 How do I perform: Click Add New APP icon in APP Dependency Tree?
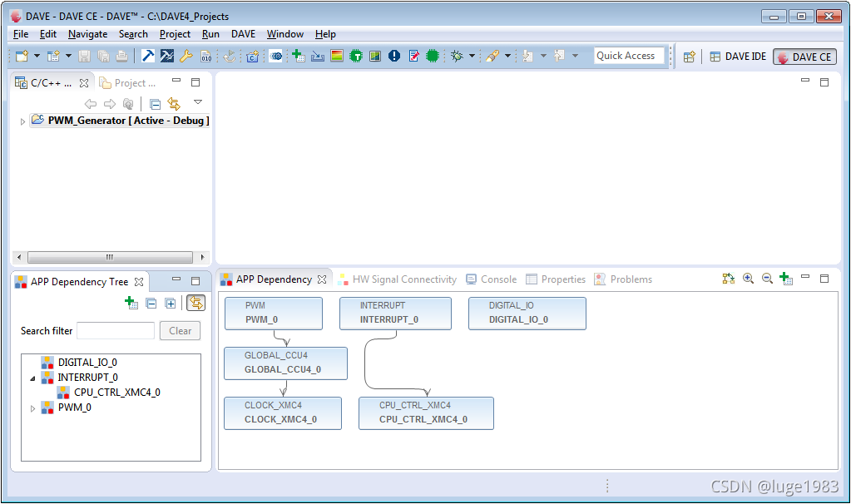(x=131, y=303)
